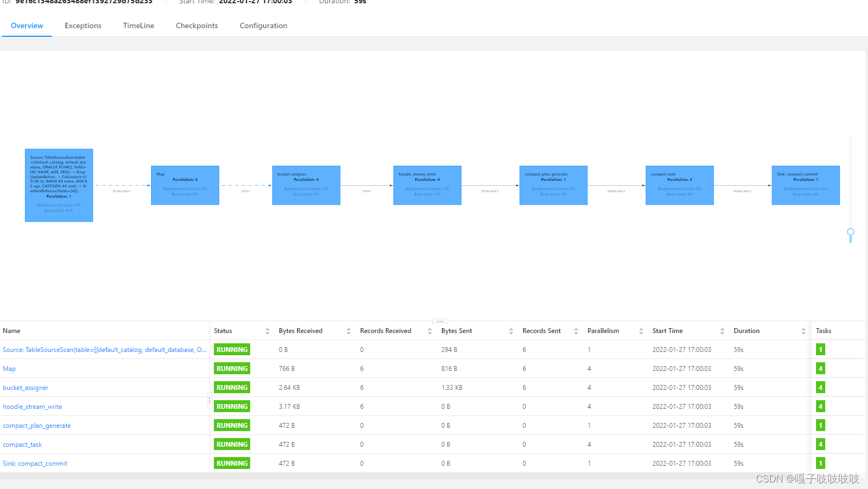Click 2.64 KB bytes received cell

[x=289, y=388]
